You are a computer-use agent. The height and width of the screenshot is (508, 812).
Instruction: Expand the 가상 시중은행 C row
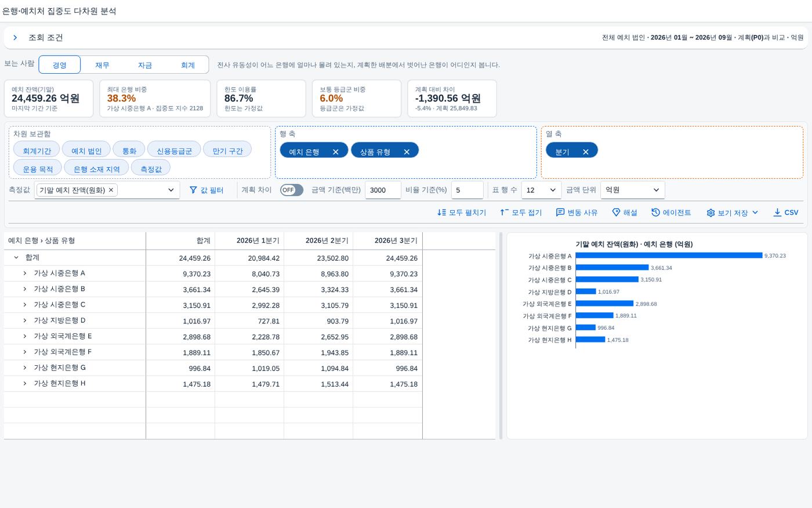click(25, 304)
